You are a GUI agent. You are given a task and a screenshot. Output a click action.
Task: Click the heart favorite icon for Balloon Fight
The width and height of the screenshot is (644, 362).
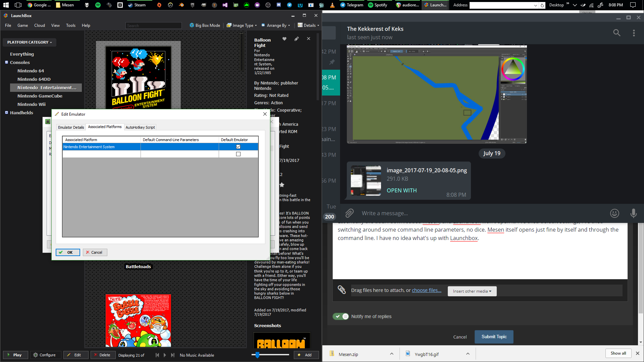point(284,39)
